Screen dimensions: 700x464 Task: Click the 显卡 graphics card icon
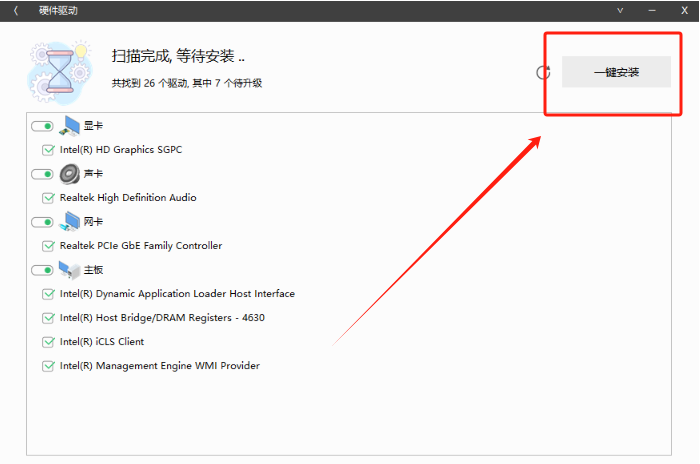point(69,126)
